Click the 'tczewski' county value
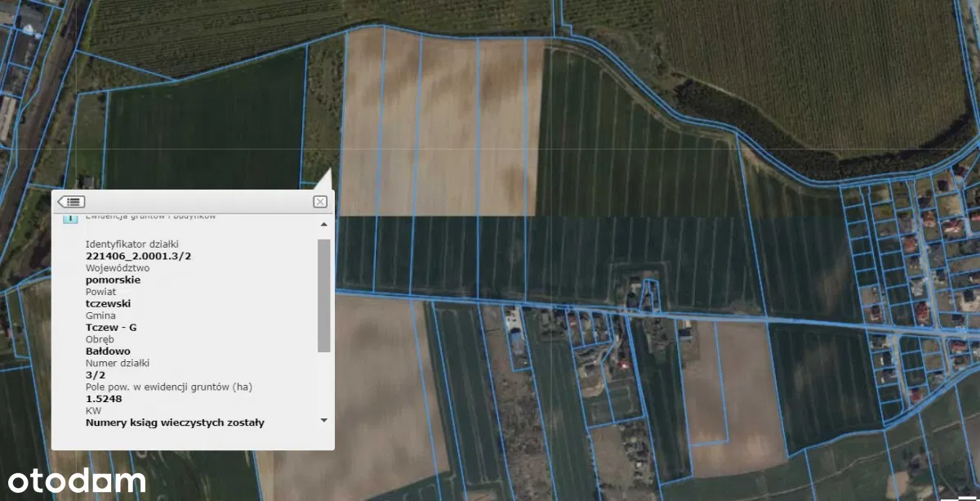The image size is (980, 501). click(x=108, y=303)
